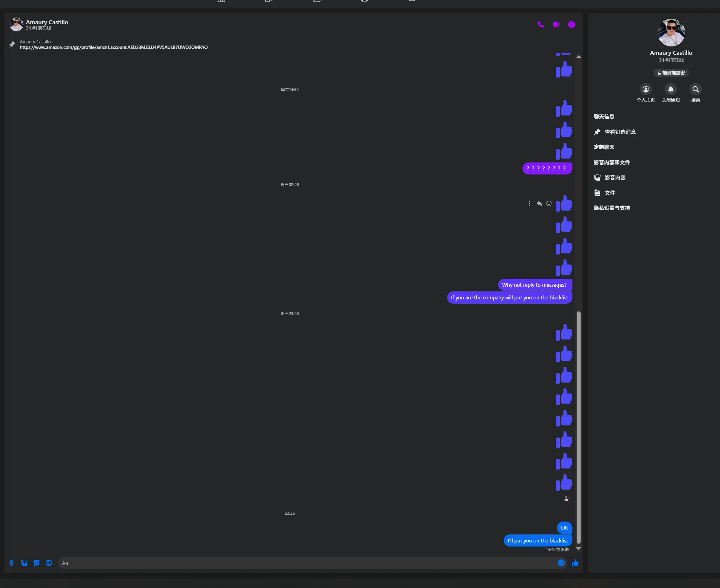Open the emoji picker in message box
Viewport: 720px width, 588px height.
click(x=561, y=563)
